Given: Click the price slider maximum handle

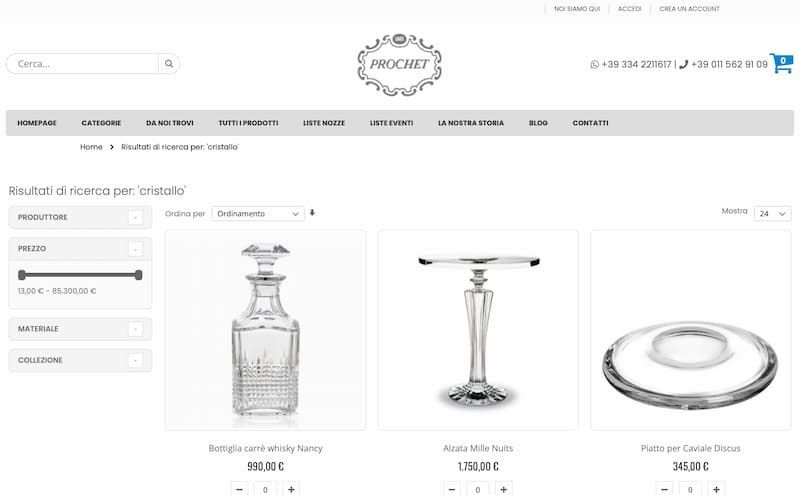Looking at the screenshot, I should point(138,275).
